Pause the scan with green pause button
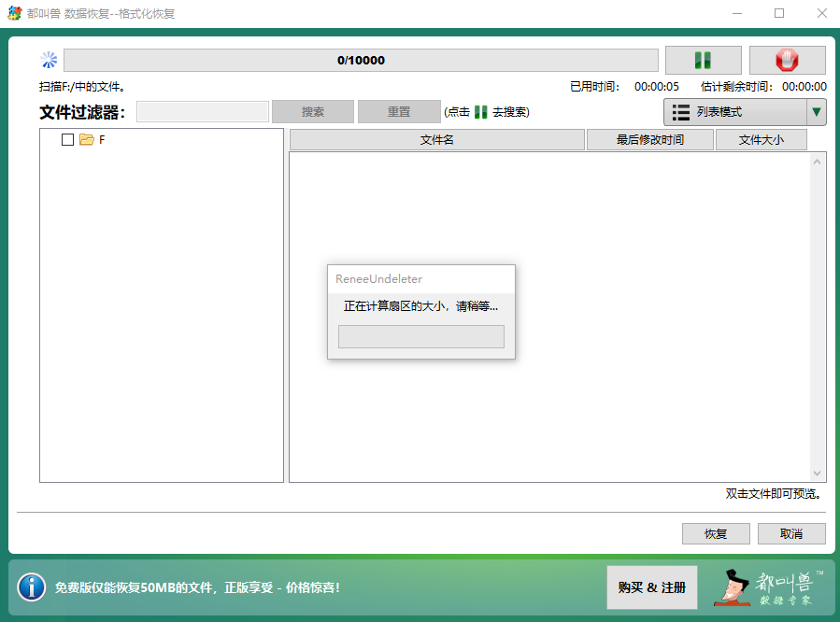Image resolution: width=840 pixels, height=622 pixels. click(x=703, y=60)
